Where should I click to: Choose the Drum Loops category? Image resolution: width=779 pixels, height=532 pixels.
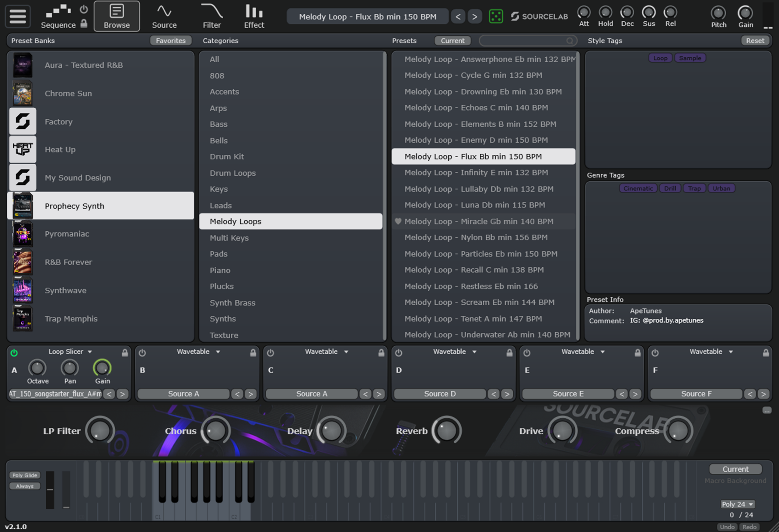291,173
